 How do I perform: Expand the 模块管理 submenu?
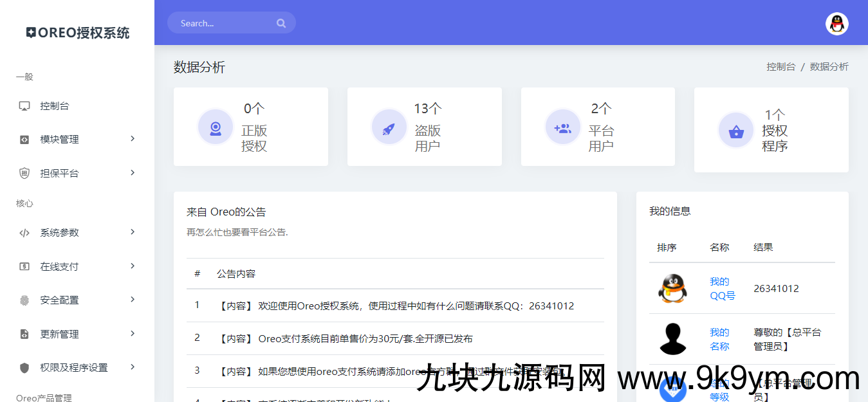[x=132, y=139]
